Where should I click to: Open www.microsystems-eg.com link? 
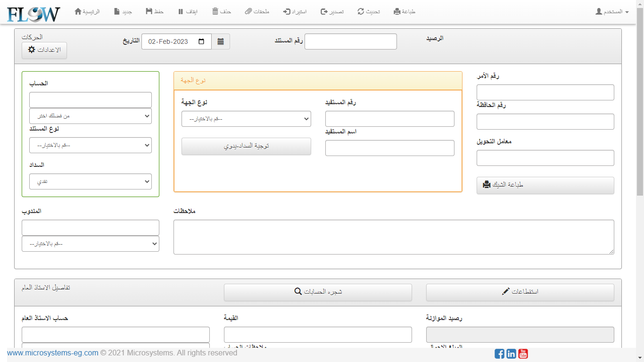click(x=53, y=353)
